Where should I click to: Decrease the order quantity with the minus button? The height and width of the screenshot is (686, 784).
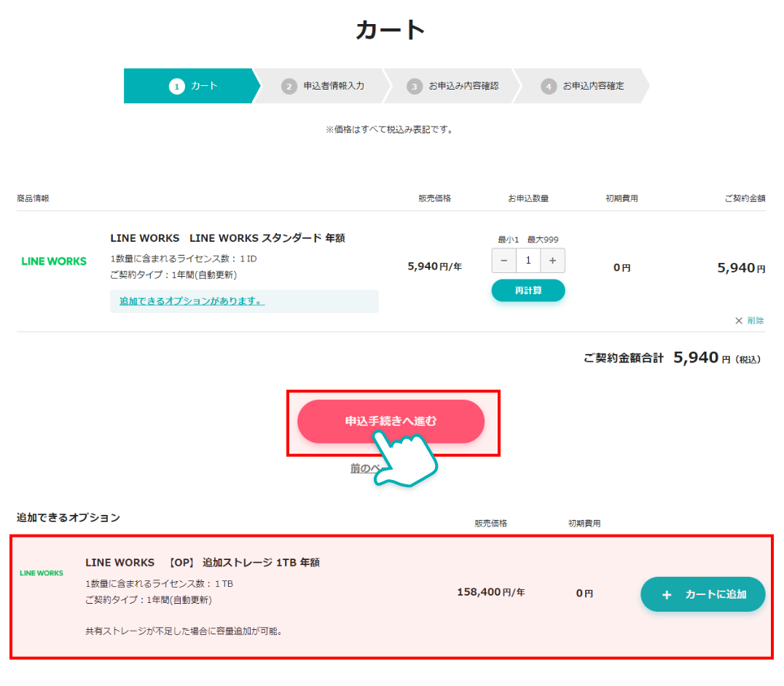504,260
